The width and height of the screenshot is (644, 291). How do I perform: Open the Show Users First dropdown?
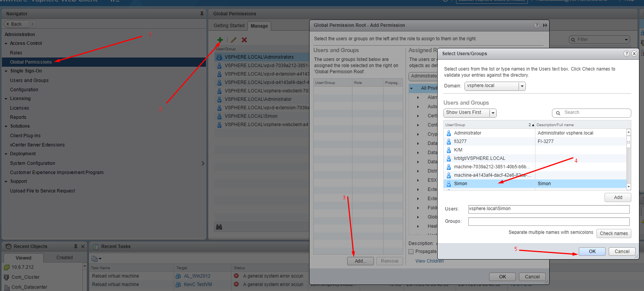(493, 113)
